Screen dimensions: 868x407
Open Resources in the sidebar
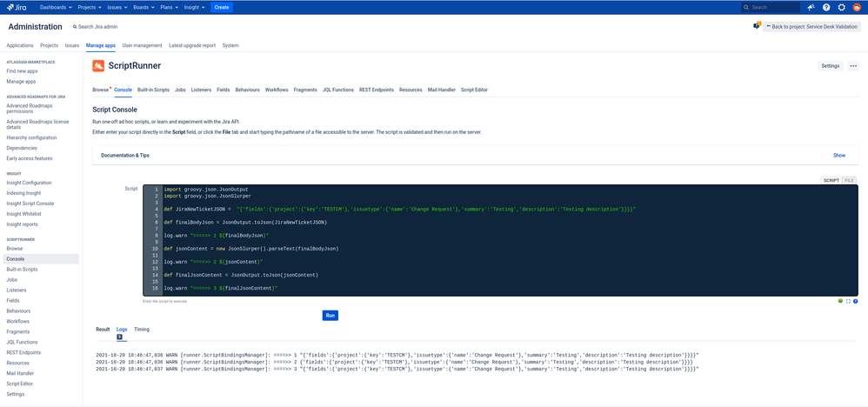point(17,363)
